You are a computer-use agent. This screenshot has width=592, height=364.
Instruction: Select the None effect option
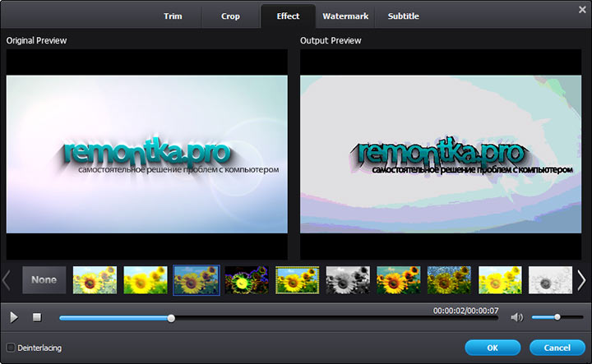(44, 280)
